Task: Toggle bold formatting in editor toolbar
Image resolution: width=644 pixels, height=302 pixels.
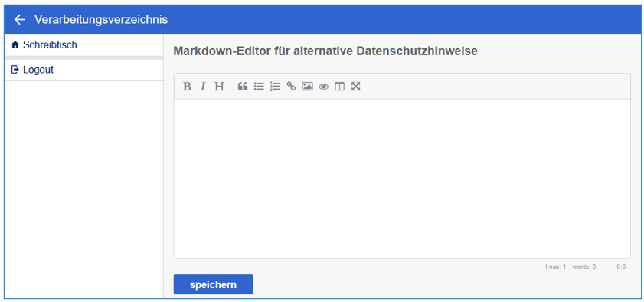Action: coord(187,87)
